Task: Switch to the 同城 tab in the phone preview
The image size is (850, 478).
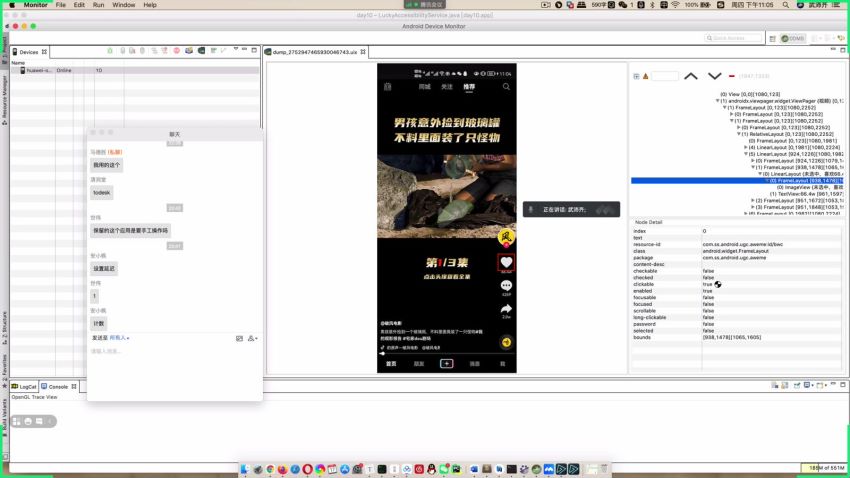Action: (x=424, y=87)
